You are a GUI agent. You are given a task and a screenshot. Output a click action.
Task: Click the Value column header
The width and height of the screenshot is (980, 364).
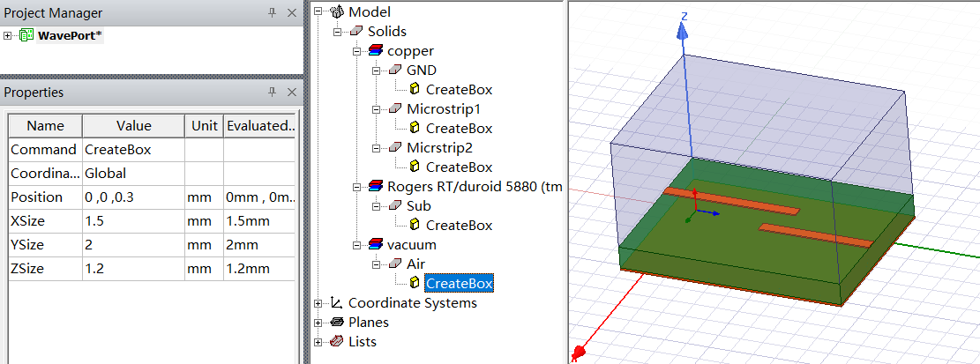click(x=134, y=126)
